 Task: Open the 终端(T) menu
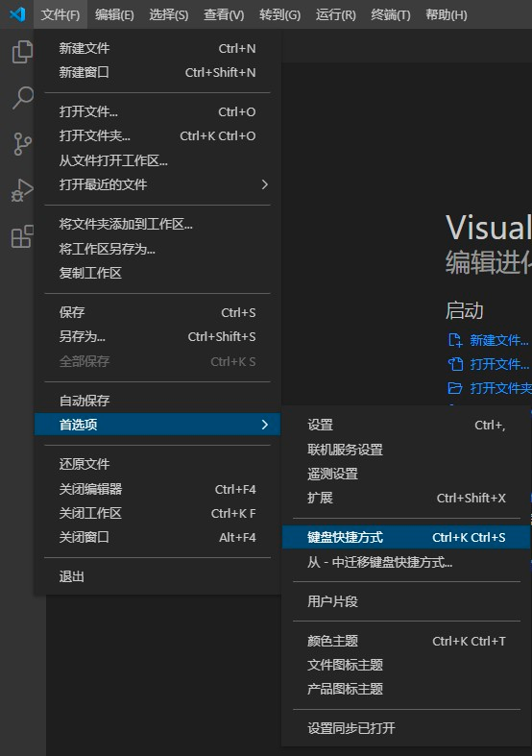390,14
